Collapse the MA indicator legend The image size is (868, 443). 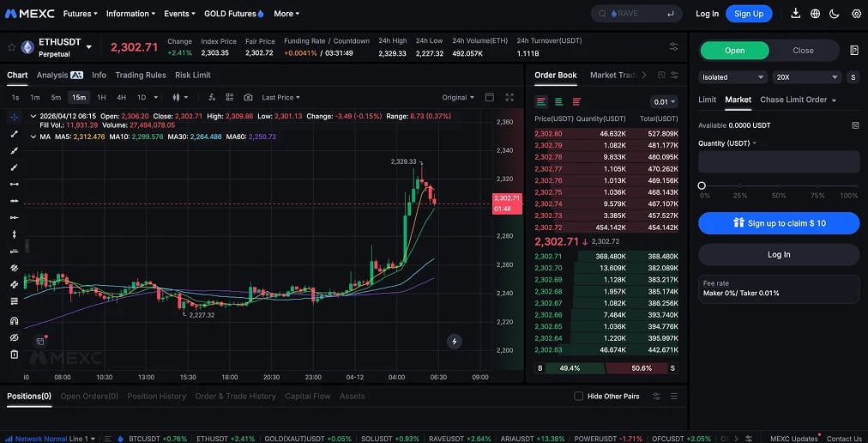coord(33,137)
